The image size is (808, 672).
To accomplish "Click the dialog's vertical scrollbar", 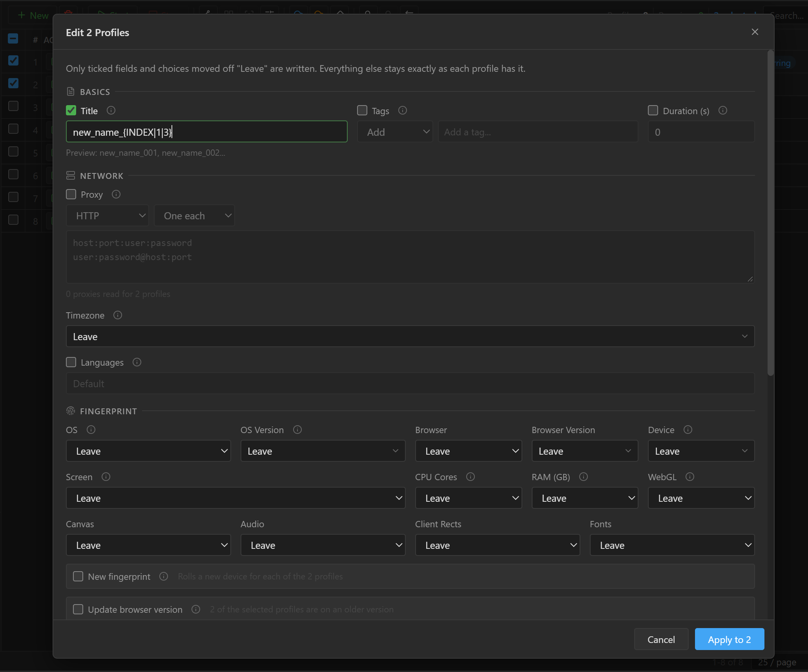I will [x=771, y=214].
